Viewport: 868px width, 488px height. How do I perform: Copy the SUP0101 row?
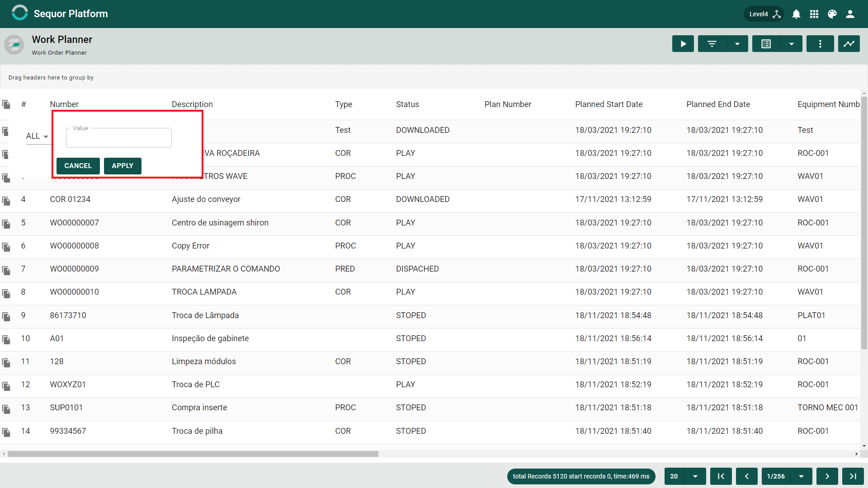pyautogui.click(x=6, y=409)
